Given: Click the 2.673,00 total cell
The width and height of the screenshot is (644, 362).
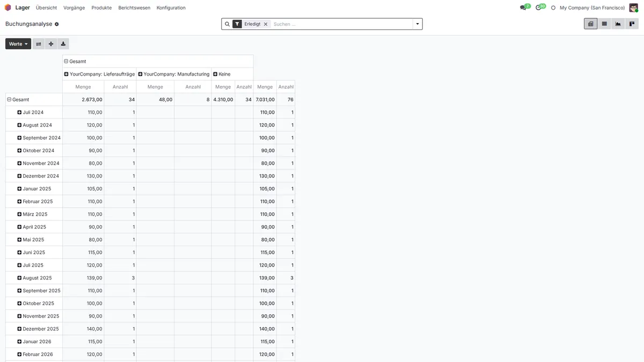Looking at the screenshot, I should [x=83, y=99].
